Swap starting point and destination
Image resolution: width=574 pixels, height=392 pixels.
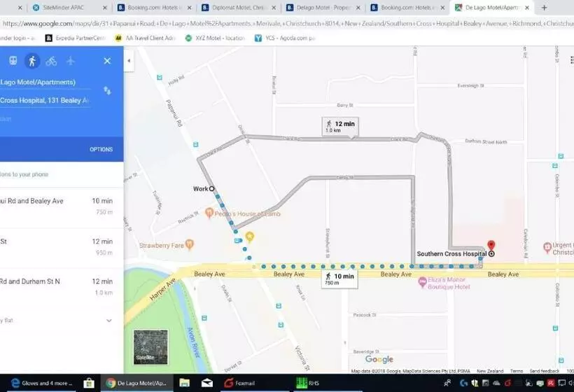107,90
